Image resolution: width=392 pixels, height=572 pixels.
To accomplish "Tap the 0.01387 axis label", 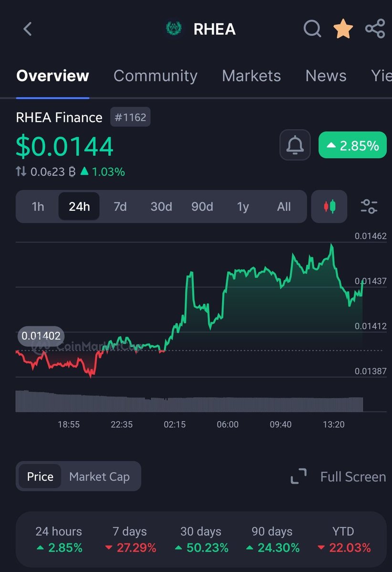I will pyautogui.click(x=371, y=371).
